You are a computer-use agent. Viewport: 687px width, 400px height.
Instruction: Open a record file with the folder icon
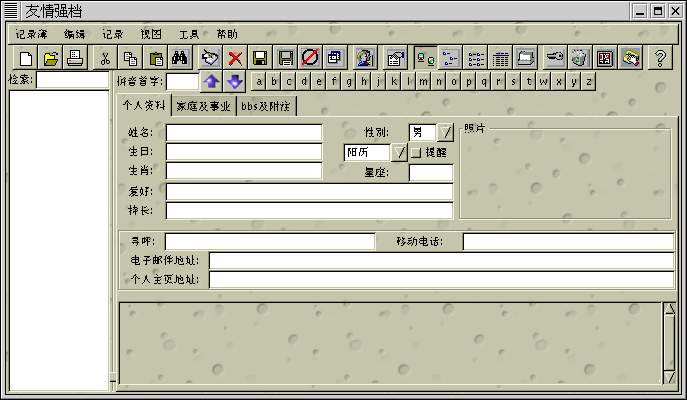point(51,58)
